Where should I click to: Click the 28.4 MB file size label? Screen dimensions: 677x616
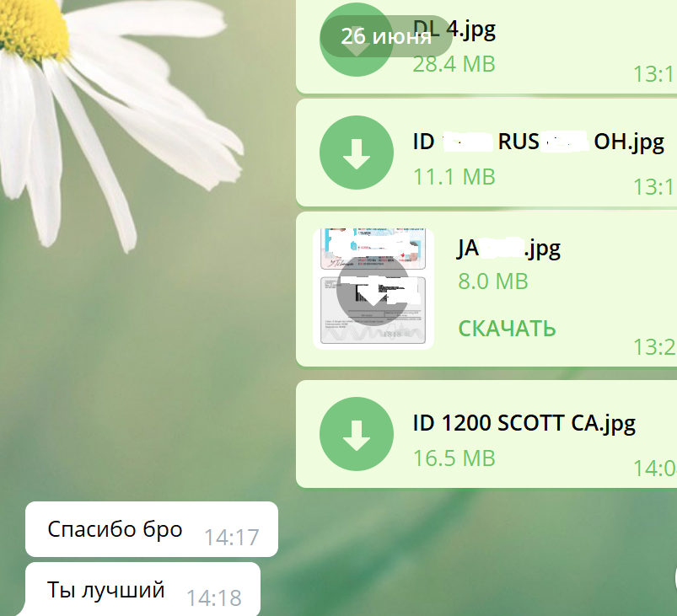[x=454, y=63]
